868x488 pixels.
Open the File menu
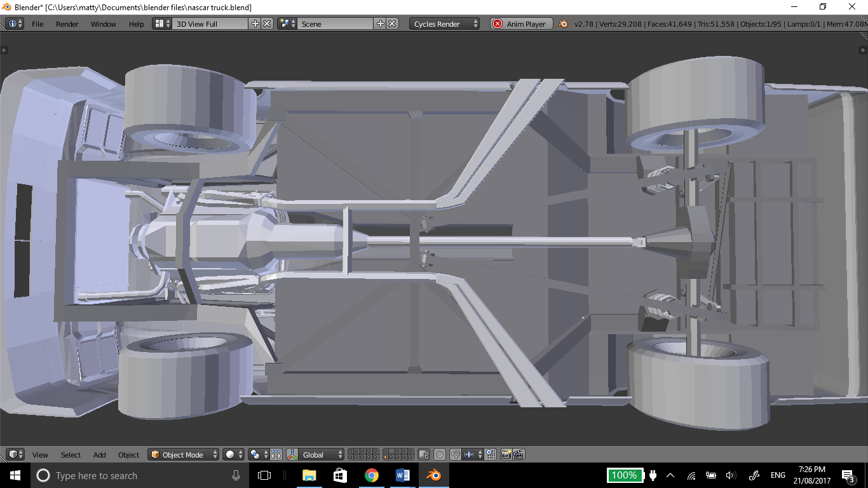37,24
